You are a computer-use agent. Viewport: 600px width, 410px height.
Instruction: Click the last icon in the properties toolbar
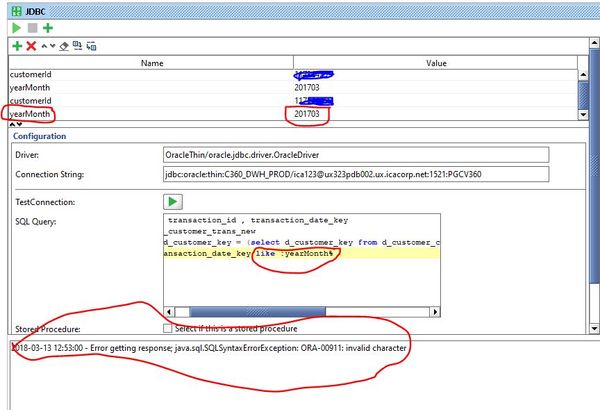[x=92, y=46]
